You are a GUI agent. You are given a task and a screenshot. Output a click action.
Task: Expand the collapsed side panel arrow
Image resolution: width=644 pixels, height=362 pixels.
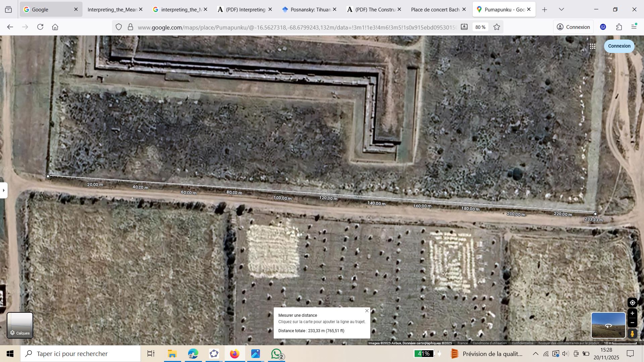pos(4,190)
